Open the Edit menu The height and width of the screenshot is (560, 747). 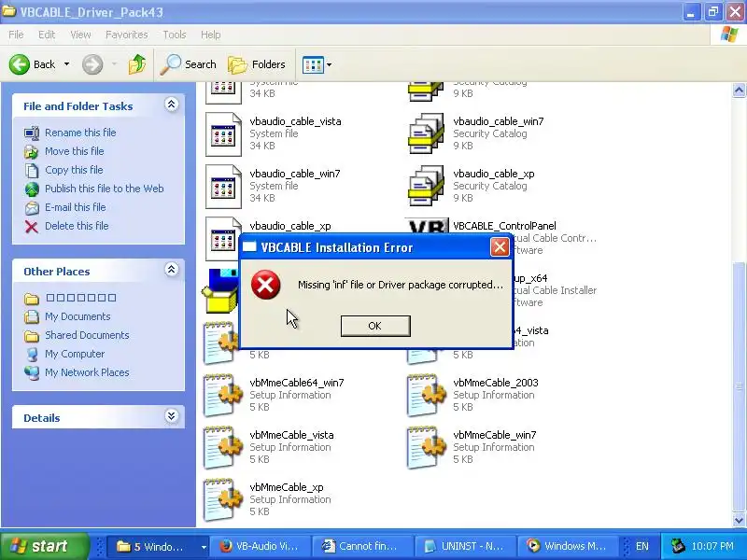point(46,35)
